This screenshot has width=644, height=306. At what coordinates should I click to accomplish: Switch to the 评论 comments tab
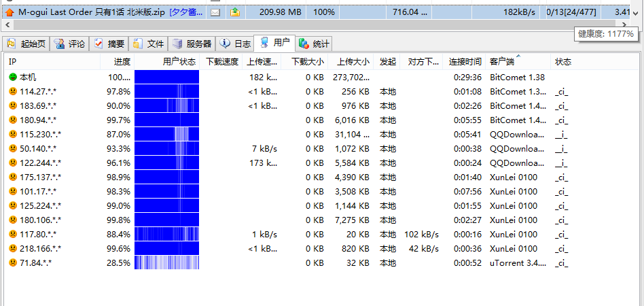70,44
